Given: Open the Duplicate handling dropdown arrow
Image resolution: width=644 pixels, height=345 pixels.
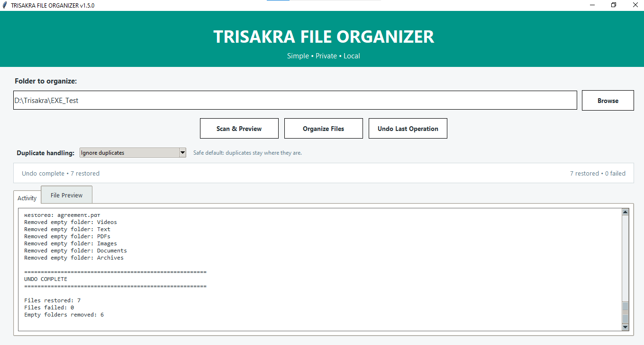Looking at the screenshot, I should click(x=182, y=153).
